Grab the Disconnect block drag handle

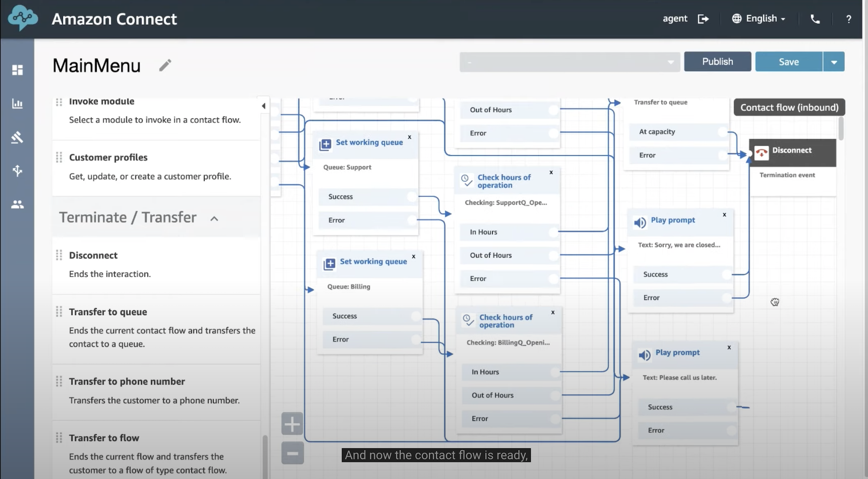[x=59, y=255]
